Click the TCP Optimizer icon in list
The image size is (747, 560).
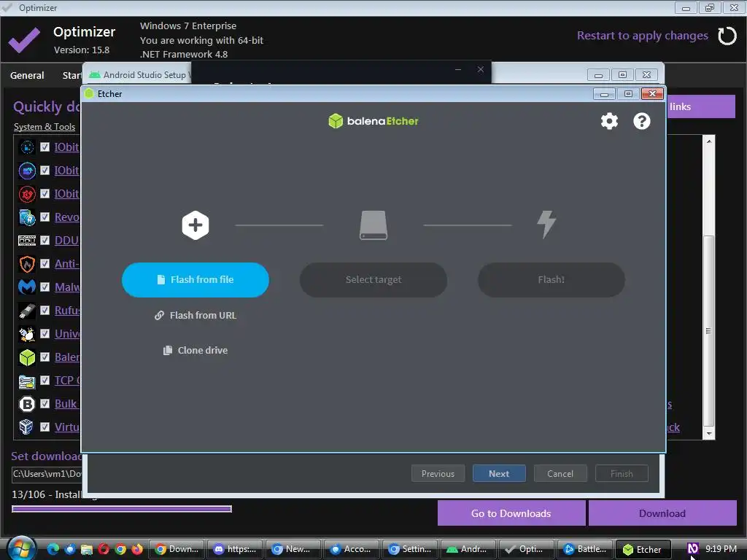[x=27, y=381]
